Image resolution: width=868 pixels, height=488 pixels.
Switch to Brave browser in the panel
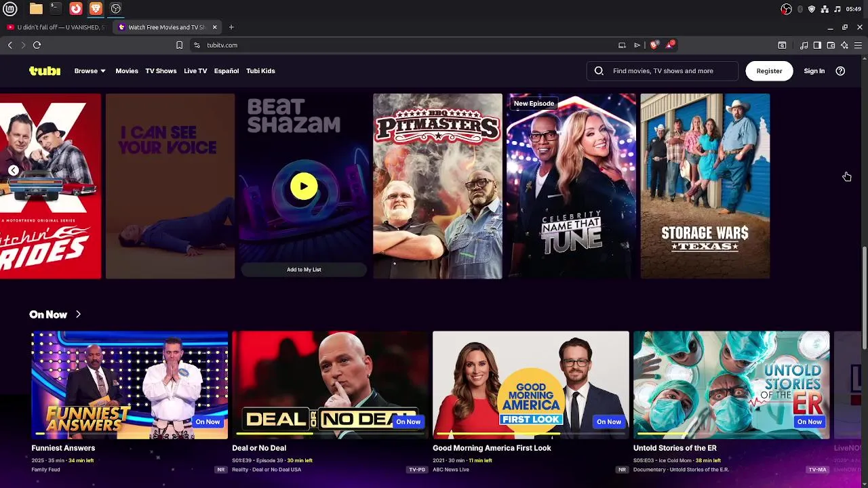tap(96, 9)
